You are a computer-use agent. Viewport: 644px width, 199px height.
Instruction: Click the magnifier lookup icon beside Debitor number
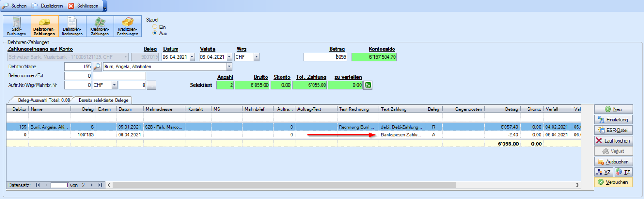pos(97,67)
